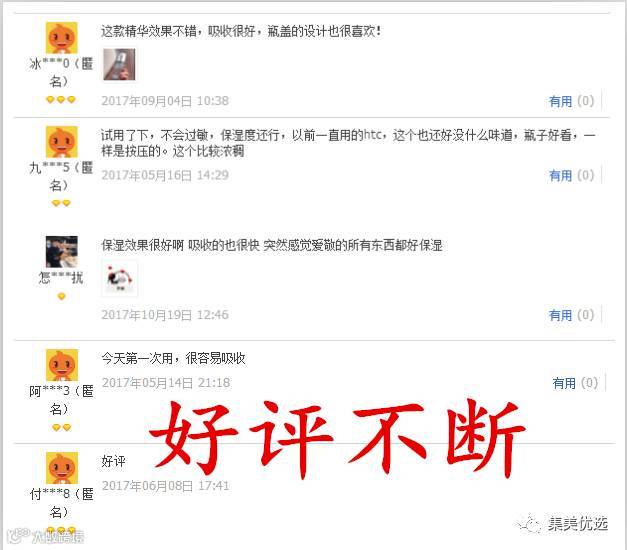This screenshot has height=550, width=627.
Task: Select review text 今天第一次用，很容易吸收
Action: tap(173, 358)
